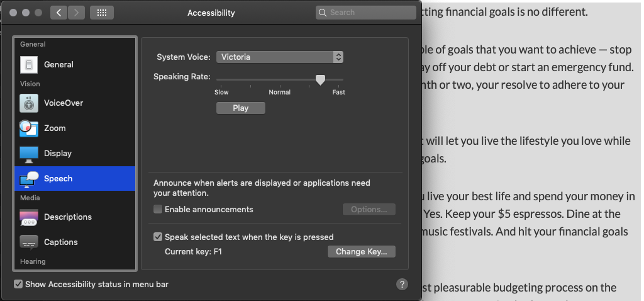Select the VoiceOver icon in sidebar
Viewport: 644px width, 301px height.
[29, 103]
